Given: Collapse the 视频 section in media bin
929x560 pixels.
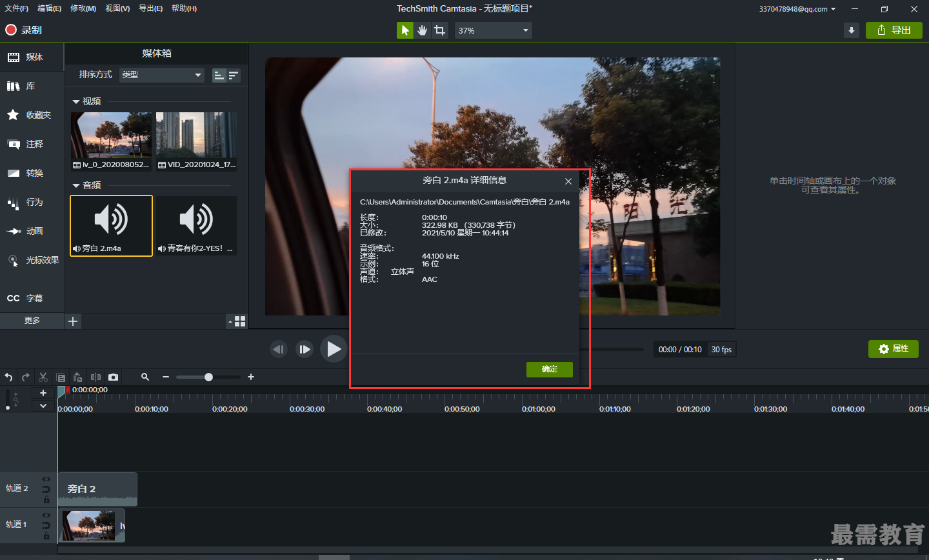Looking at the screenshot, I should [x=75, y=101].
